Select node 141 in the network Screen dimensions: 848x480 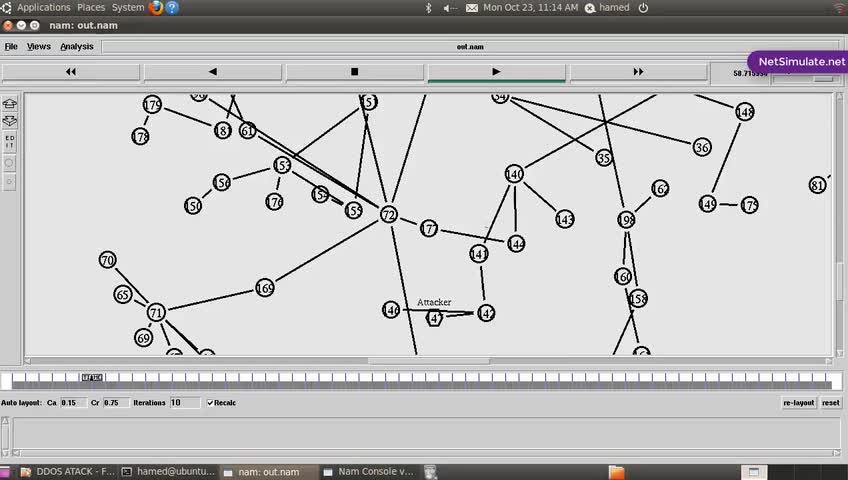coord(479,254)
